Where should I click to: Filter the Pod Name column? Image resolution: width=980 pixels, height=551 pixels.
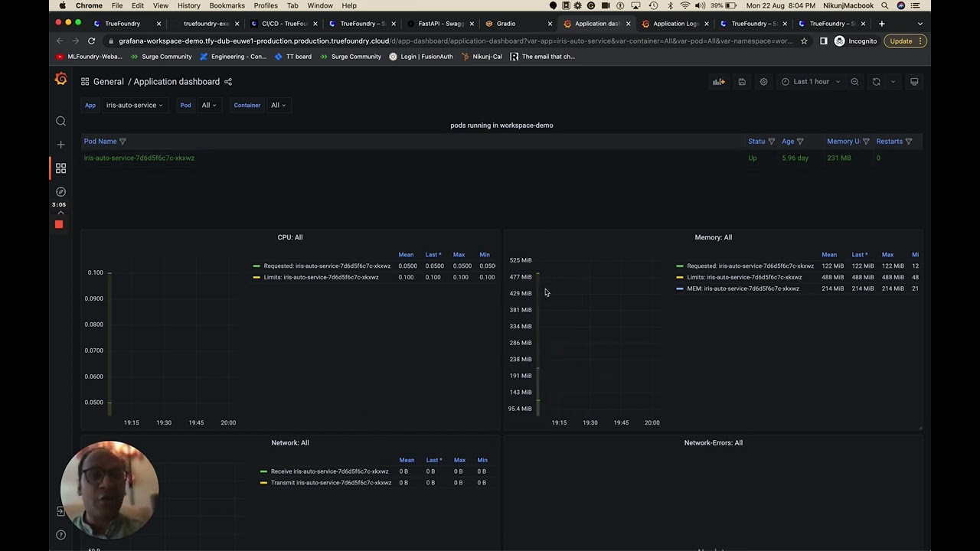click(x=122, y=142)
